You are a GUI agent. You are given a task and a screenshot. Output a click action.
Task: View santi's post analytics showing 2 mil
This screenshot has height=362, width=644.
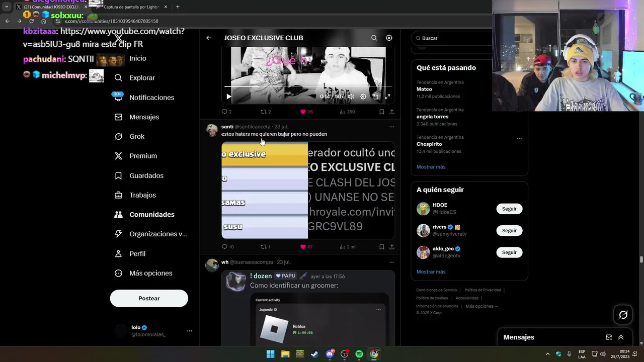point(348,247)
